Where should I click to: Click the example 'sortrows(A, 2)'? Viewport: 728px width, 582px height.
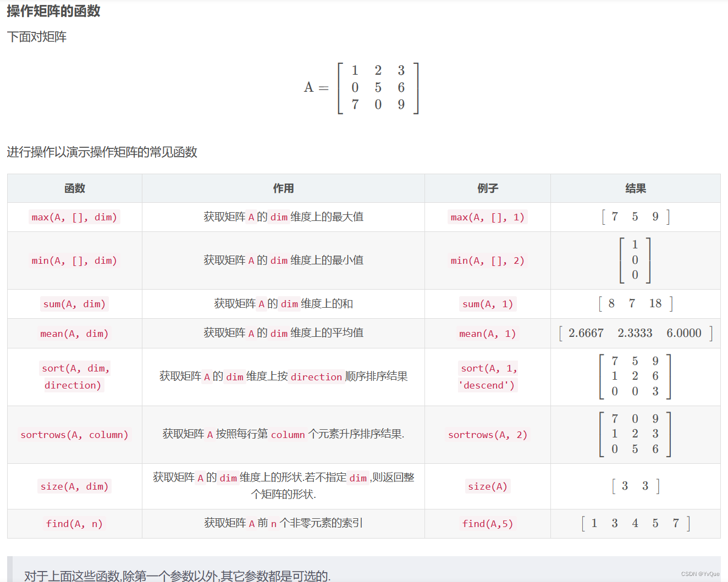[488, 435]
